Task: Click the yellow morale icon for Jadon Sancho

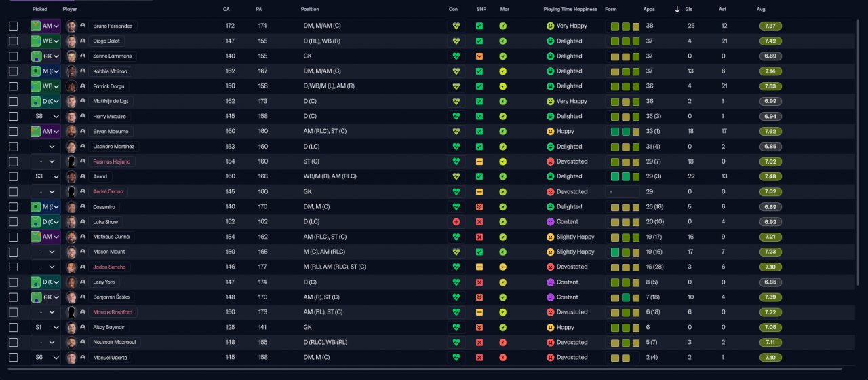Action: click(x=502, y=267)
